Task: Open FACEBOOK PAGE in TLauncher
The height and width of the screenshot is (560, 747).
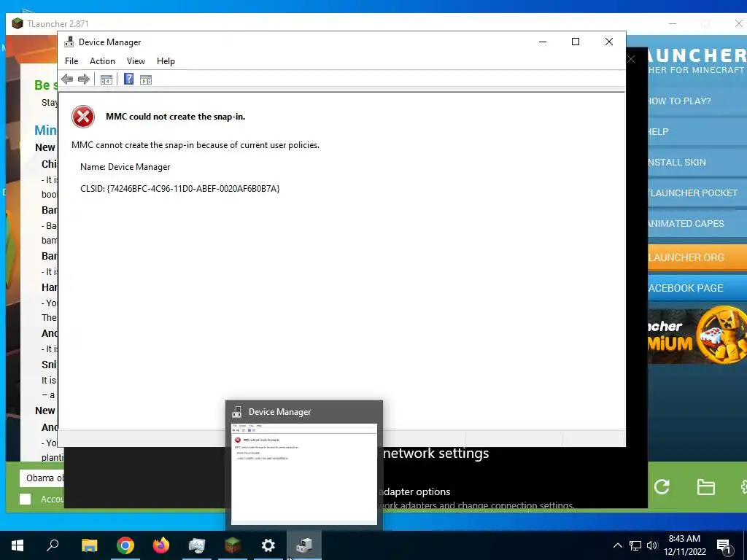Action: click(697, 288)
